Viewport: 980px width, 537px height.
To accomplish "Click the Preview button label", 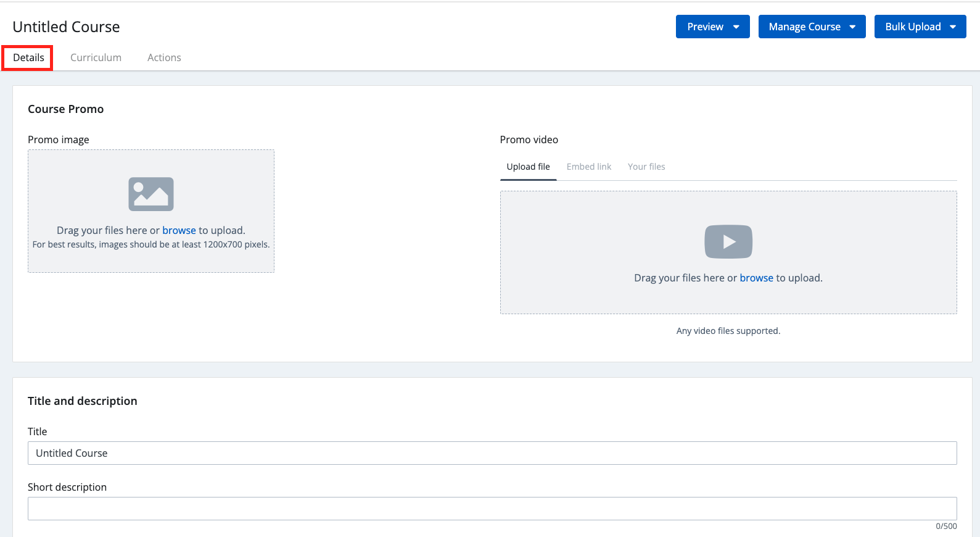I will click(x=706, y=27).
